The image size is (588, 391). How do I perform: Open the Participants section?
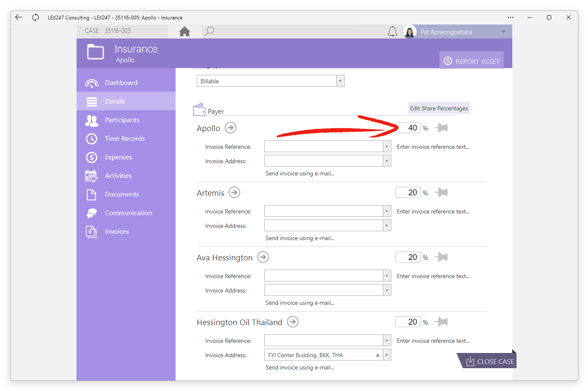(x=126, y=120)
